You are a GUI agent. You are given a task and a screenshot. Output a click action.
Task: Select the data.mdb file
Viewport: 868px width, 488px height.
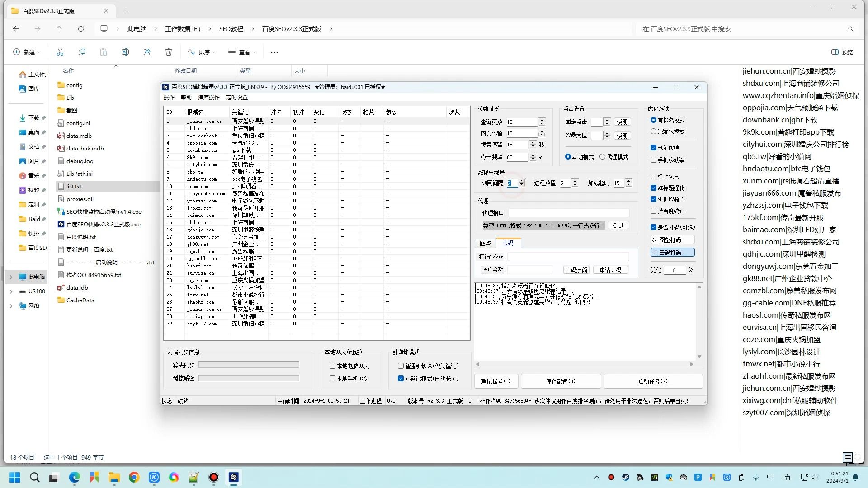79,136
